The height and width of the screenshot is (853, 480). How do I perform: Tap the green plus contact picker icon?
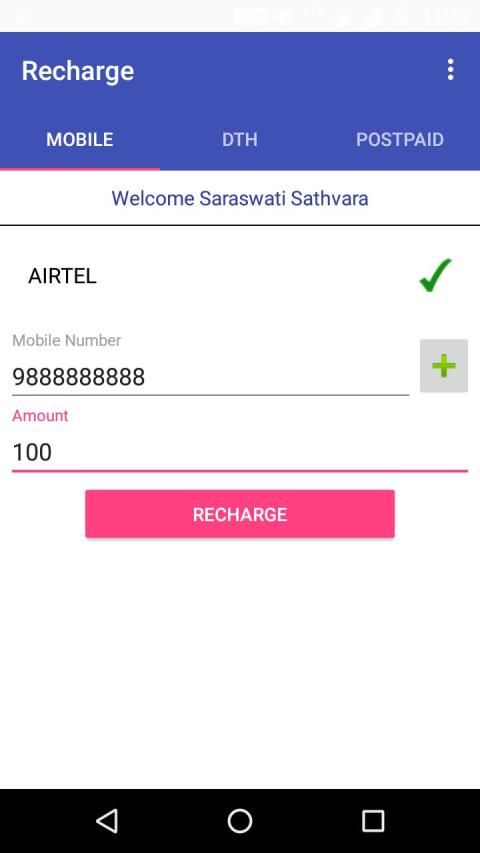point(444,366)
